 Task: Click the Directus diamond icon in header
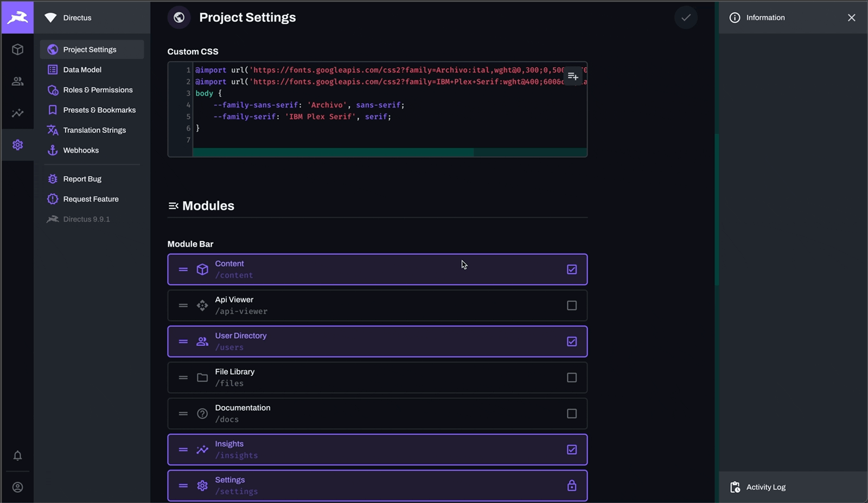tap(50, 17)
